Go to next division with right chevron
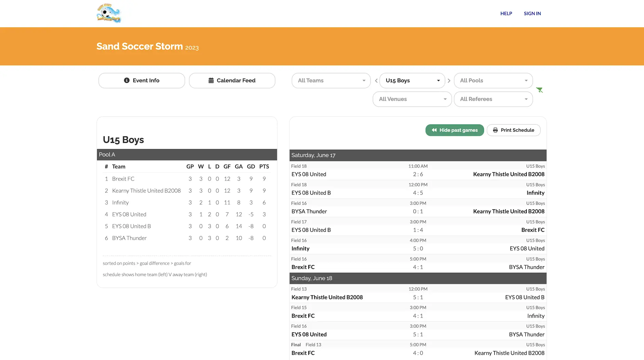The width and height of the screenshot is (644, 360). tap(449, 80)
